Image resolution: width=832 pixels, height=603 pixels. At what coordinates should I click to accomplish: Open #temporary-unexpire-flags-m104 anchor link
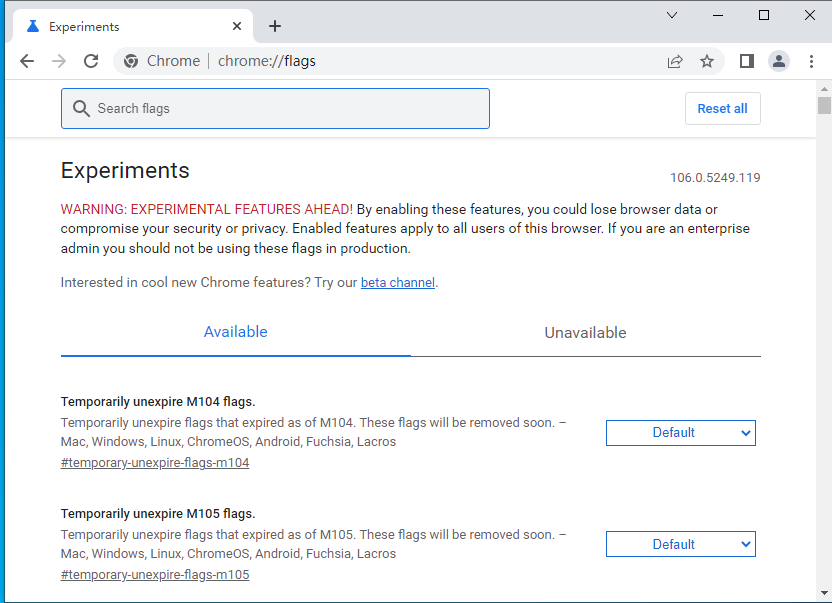click(x=155, y=462)
